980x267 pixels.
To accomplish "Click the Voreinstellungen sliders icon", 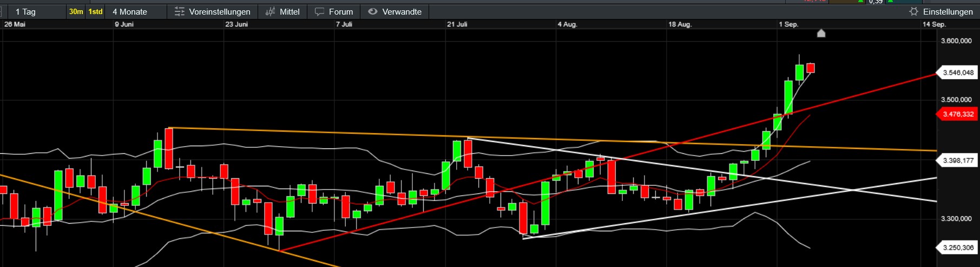I will pyautogui.click(x=180, y=11).
